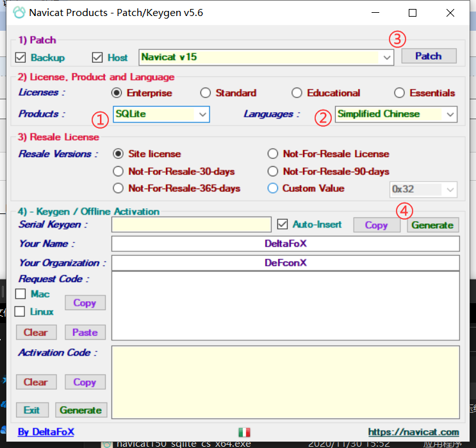This screenshot has width=476, height=448.
Task: Copy the serial keygen value
Action: pyautogui.click(x=377, y=225)
